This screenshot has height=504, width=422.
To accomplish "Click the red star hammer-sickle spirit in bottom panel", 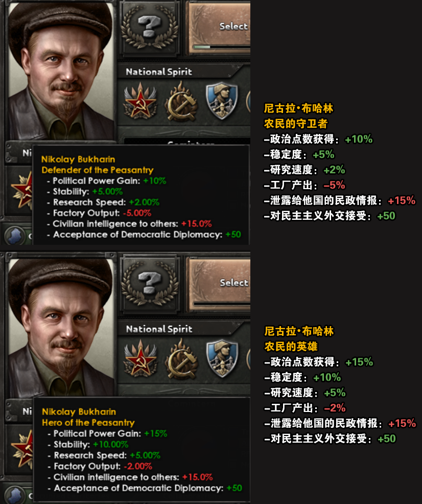I will click(x=140, y=358).
